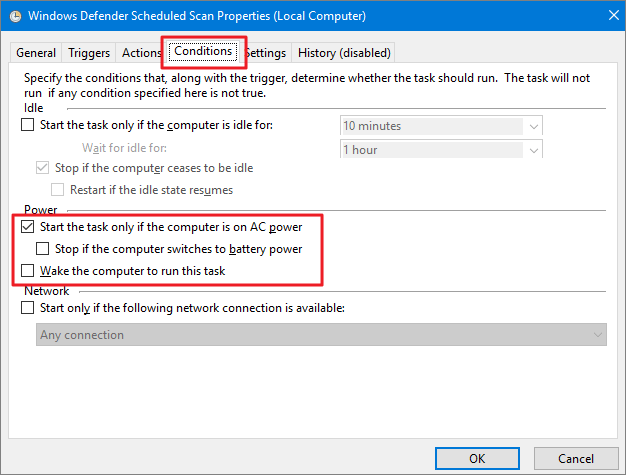
Task: Click the clock icon in the title bar
Action: point(13,16)
